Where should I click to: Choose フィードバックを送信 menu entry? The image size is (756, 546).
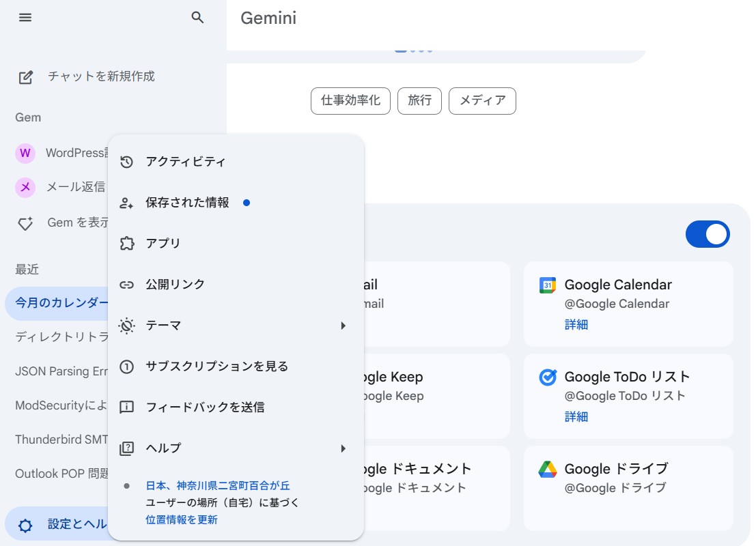[236, 407]
